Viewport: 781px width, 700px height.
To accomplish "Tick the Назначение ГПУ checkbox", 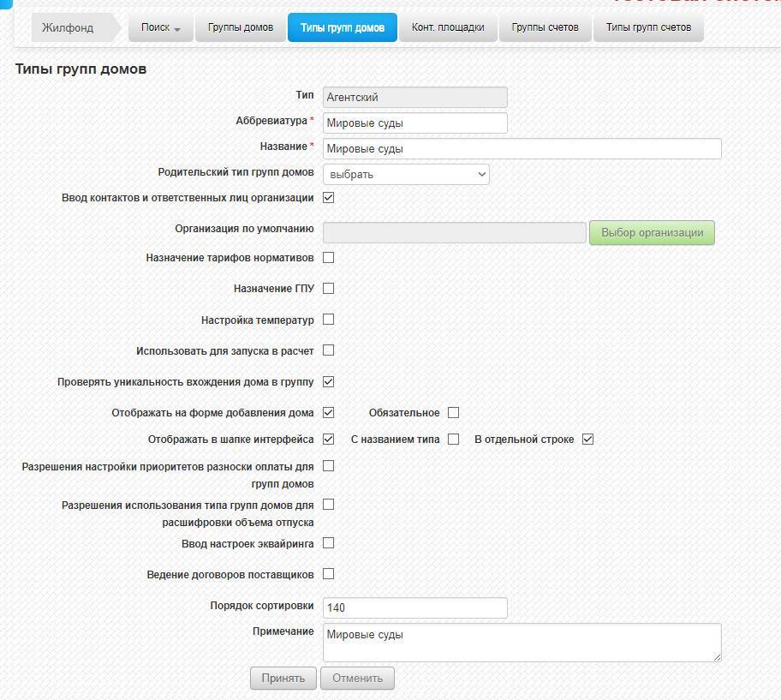I will pyautogui.click(x=328, y=289).
